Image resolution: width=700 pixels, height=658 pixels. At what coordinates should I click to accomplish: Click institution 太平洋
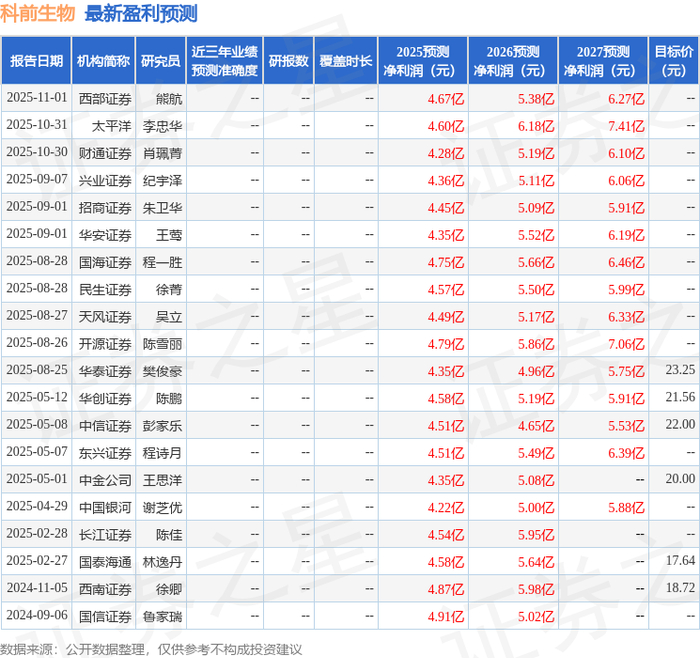[x=112, y=126]
